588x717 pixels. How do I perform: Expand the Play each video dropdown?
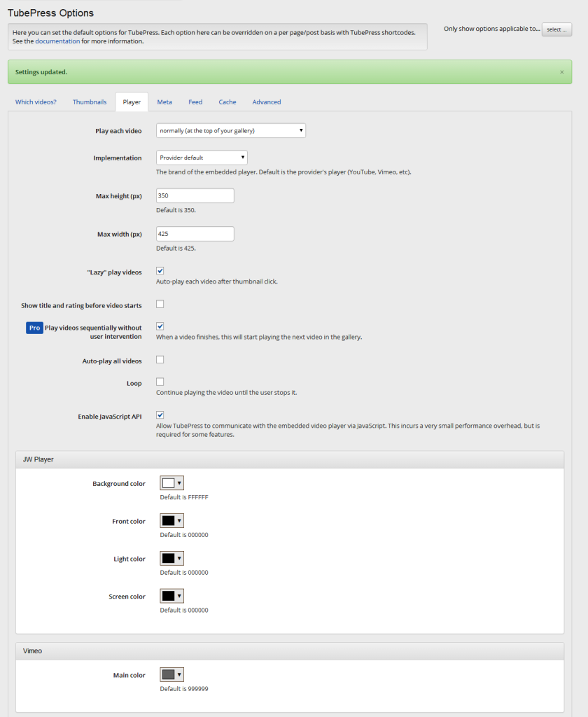[x=231, y=131]
